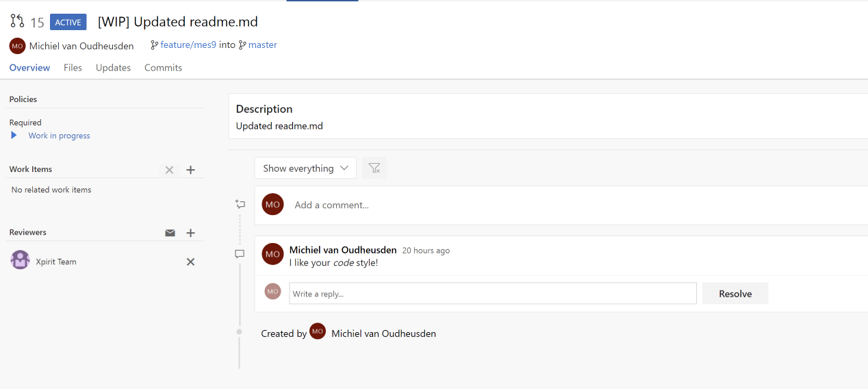Add a reviewer using the plus icon
Image resolution: width=868 pixels, height=389 pixels.
click(x=191, y=233)
